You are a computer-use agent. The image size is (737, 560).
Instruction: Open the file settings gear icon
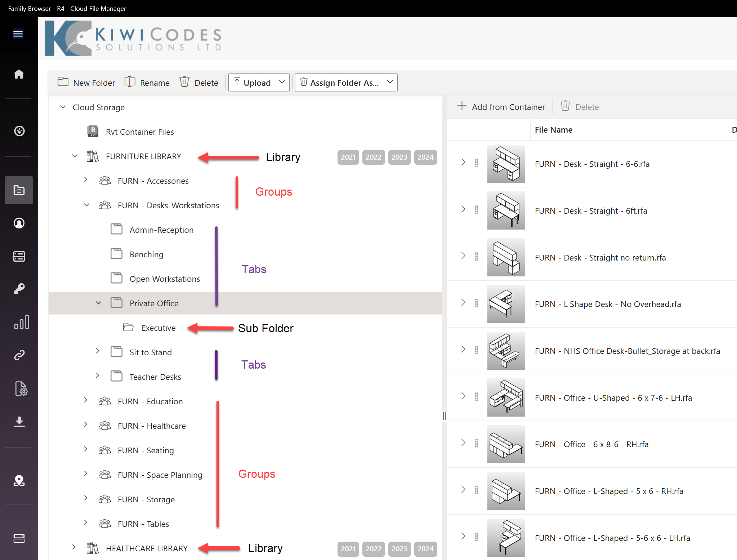(x=21, y=389)
